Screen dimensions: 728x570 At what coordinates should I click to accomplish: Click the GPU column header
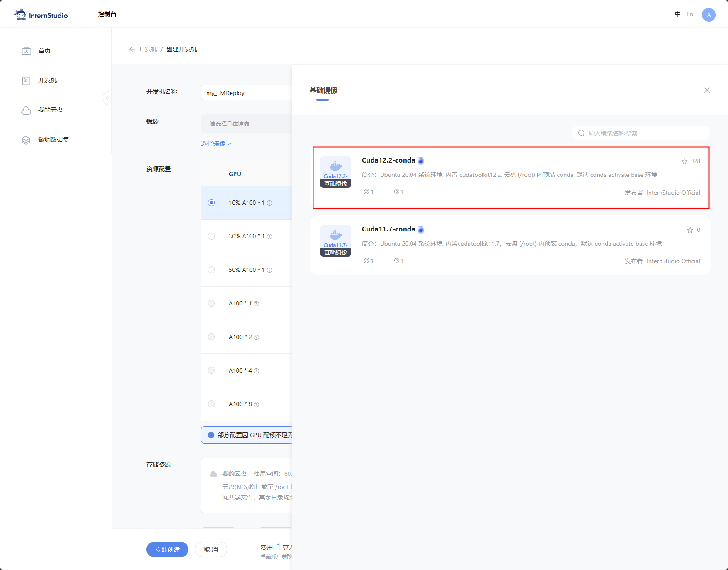click(x=235, y=174)
